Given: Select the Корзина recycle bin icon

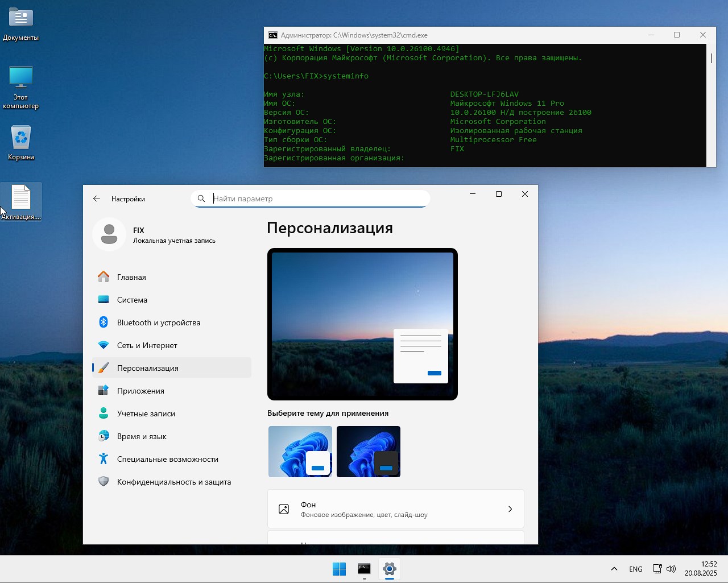Looking at the screenshot, I should coord(21,143).
